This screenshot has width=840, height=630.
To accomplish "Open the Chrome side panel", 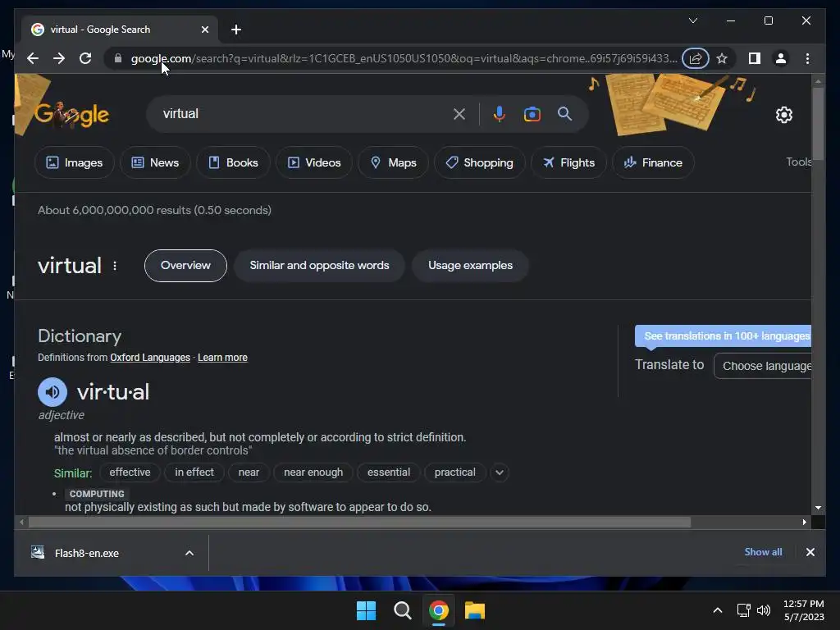I will click(755, 58).
